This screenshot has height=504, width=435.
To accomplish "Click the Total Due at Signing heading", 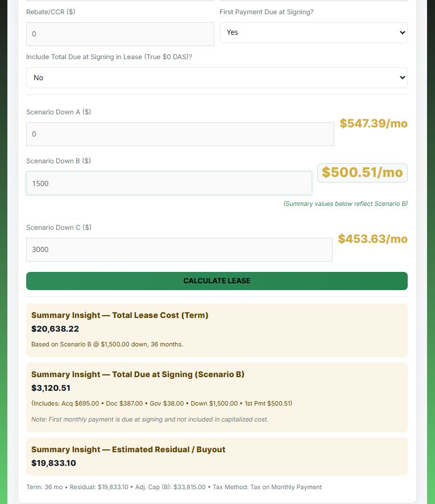I will point(138,374).
